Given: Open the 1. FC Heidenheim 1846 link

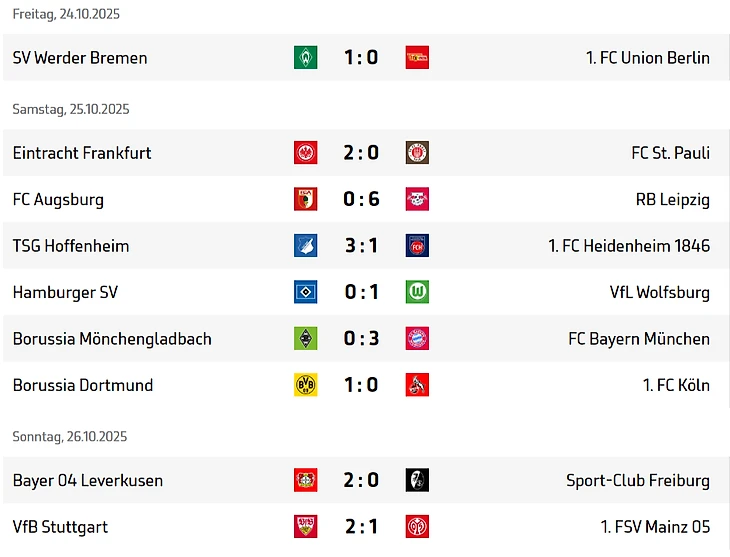Looking at the screenshot, I should pyautogui.click(x=629, y=246).
